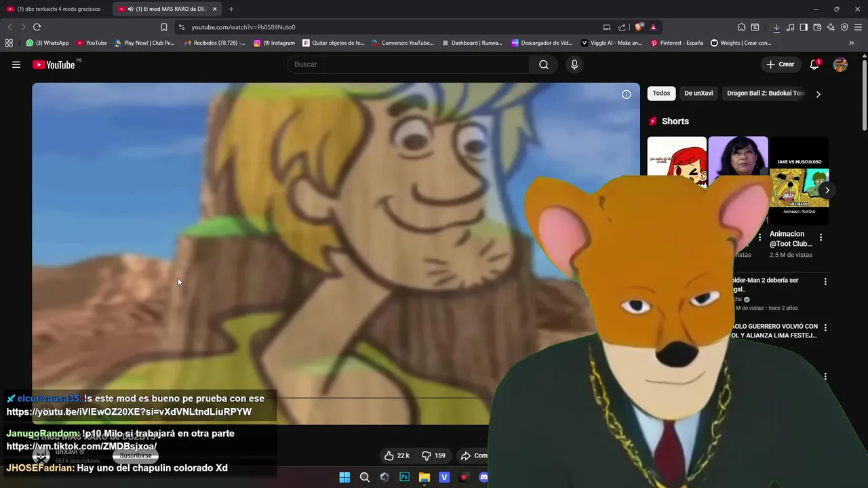This screenshot has width=868, height=488.
Task: Open the YouTube hamburger guide menu
Action: [16, 64]
